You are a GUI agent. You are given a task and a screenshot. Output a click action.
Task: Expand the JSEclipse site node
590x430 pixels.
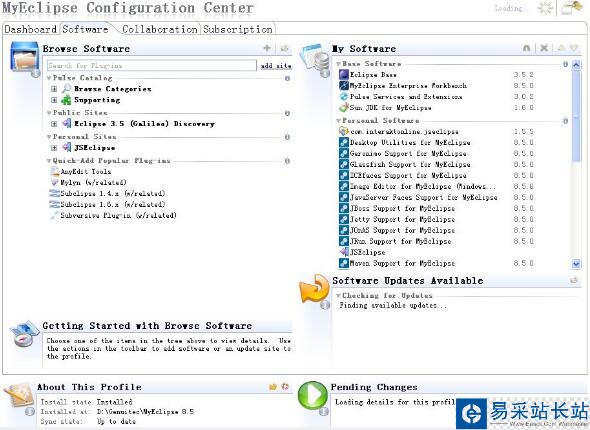click(54, 148)
